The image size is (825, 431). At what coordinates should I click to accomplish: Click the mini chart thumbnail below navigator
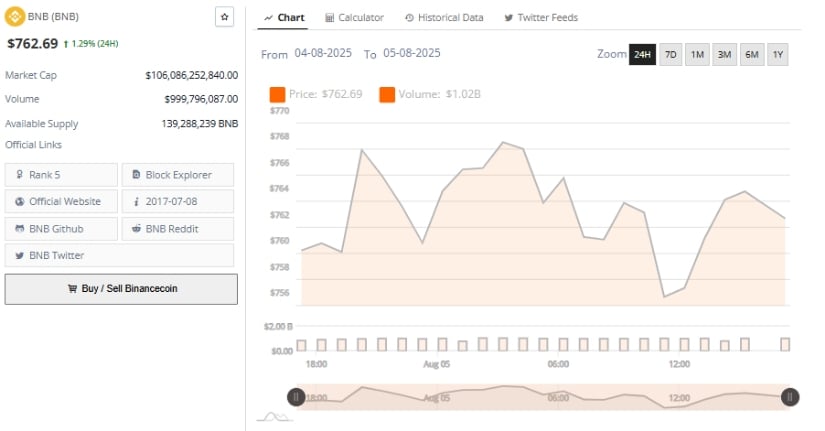[x=275, y=417]
